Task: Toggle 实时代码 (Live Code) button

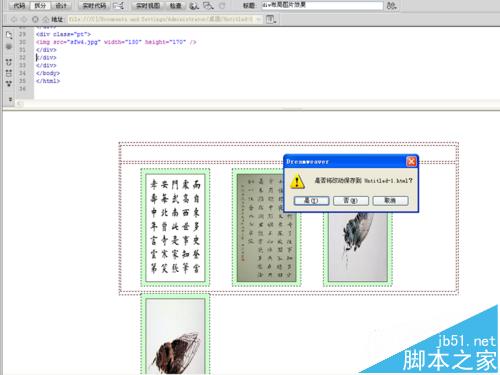Action: (x=94, y=5)
